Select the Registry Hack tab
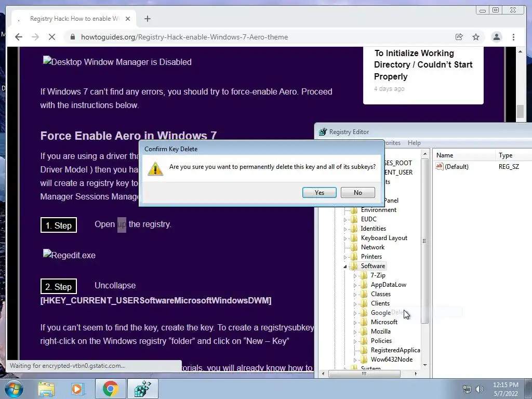Image resolution: width=532 pixels, height=399 pixels. pos(74,19)
